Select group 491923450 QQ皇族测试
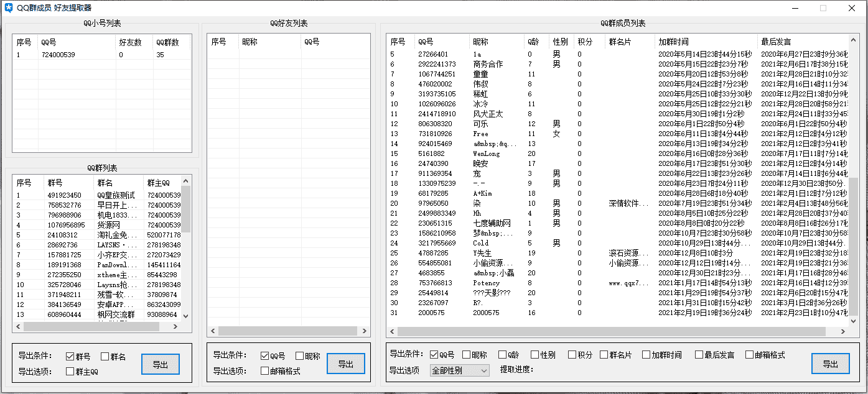Screen dimensions: 868x394 coord(97,195)
